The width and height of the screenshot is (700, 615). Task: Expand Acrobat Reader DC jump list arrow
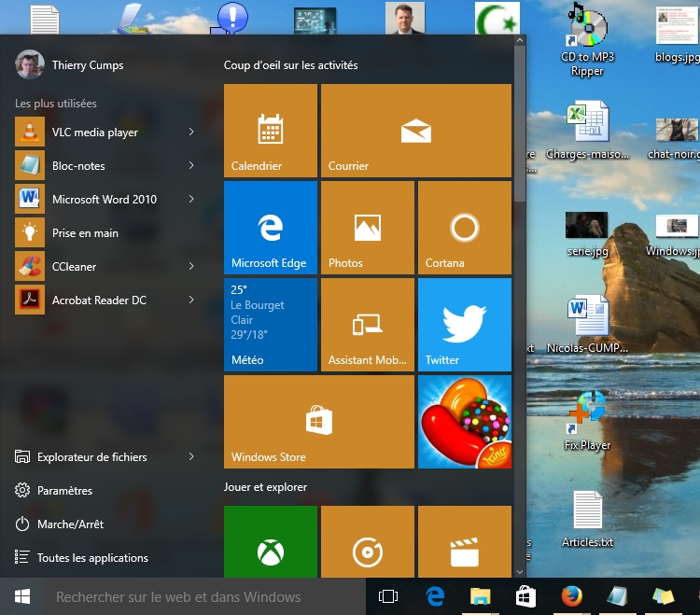[191, 300]
